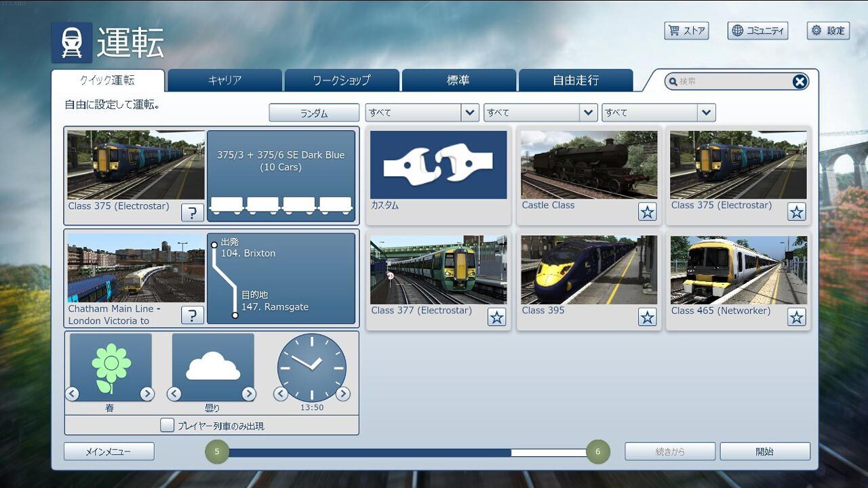Switch to the ワークショップ tab
This screenshot has height=488, width=868.
341,79
